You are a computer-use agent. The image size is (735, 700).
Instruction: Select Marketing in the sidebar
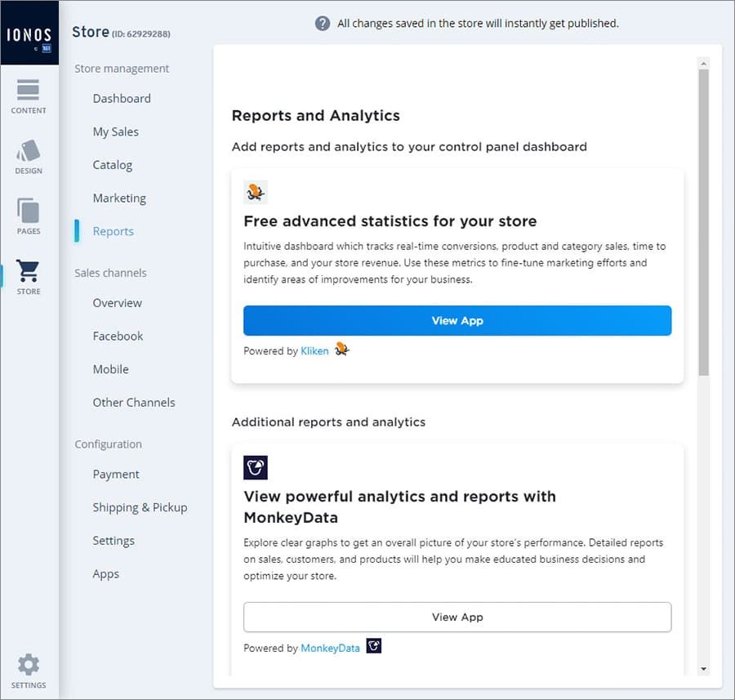119,198
